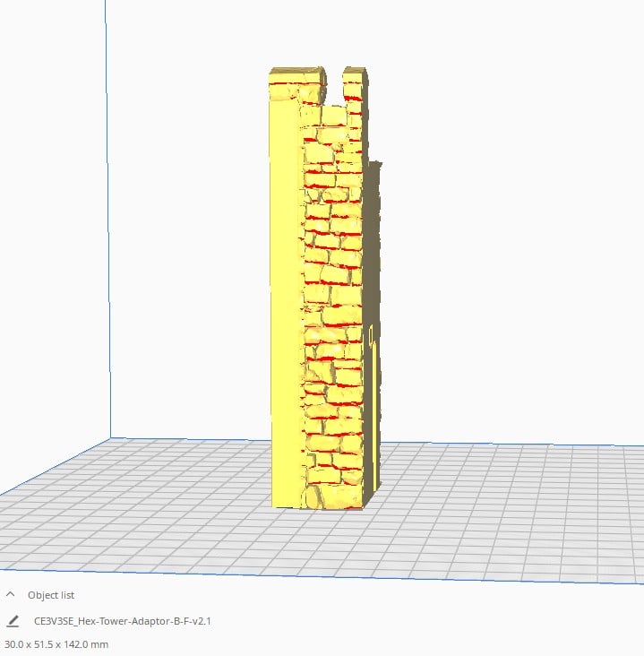Click the vertical blue build-volume edge line

[x=107, y=218]
